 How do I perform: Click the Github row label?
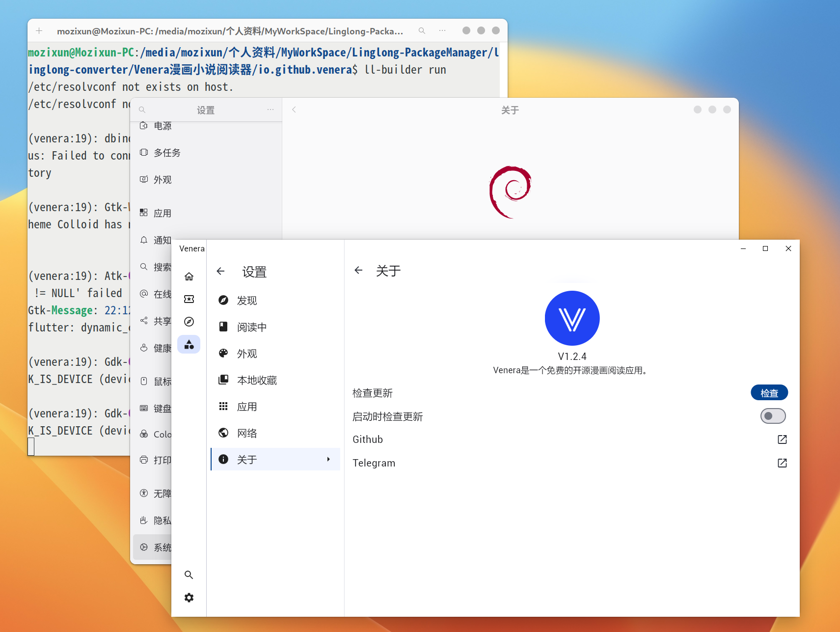[x=368, y=440]
